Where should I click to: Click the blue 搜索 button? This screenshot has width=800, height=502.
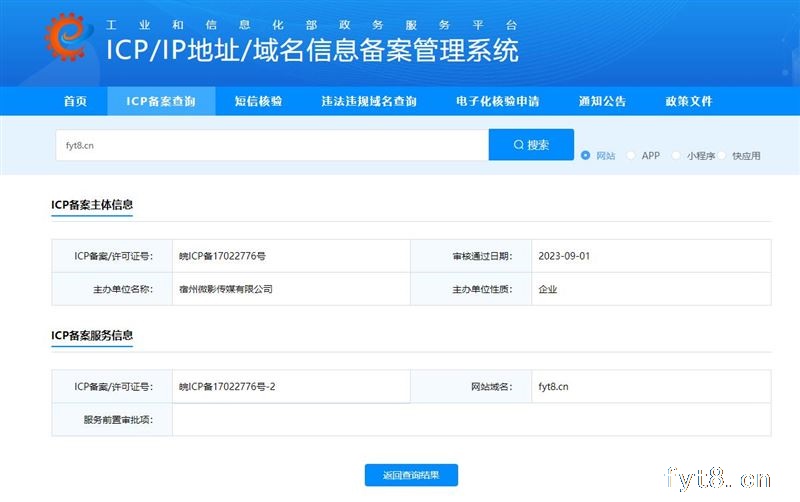tap(531, 145)
